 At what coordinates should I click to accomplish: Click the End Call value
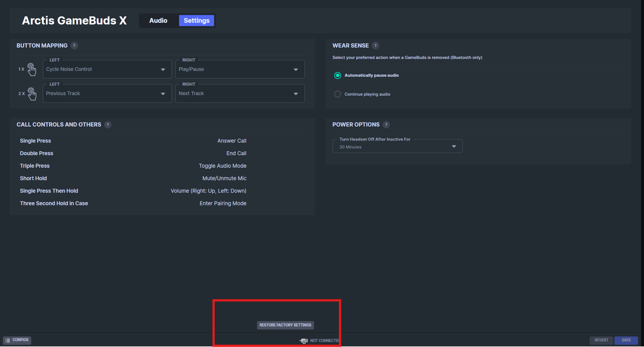[236, 153]
